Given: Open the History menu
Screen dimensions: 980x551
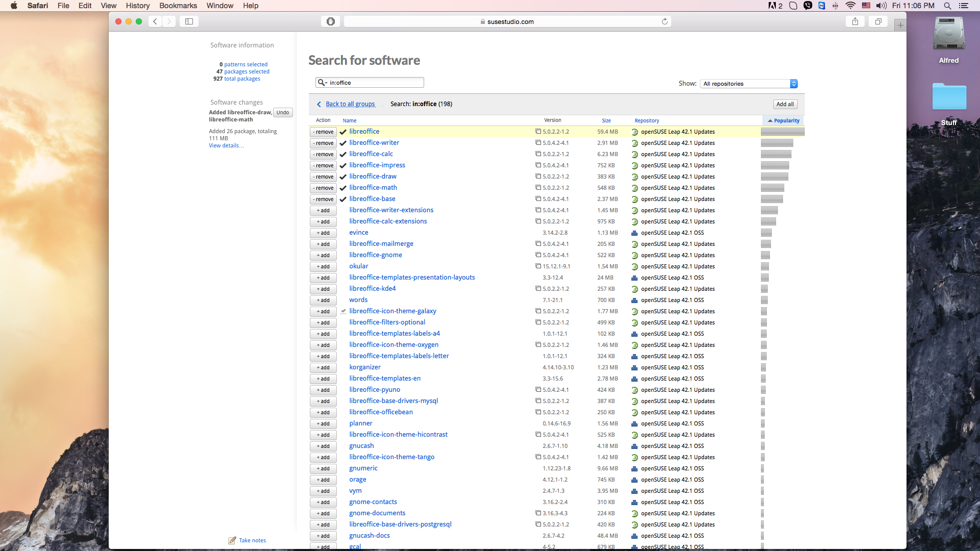Looking at the screenshot, I should pos(138,6).
